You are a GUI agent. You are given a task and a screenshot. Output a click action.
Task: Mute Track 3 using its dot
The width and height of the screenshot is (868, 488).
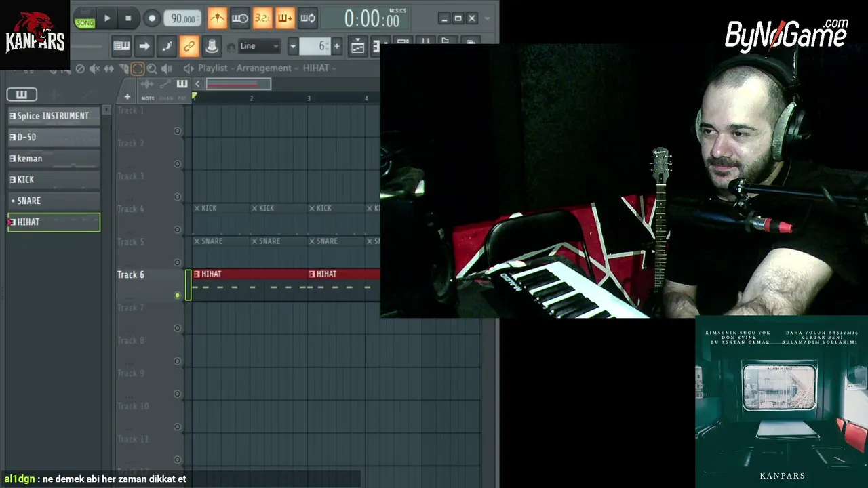[178, 197]
